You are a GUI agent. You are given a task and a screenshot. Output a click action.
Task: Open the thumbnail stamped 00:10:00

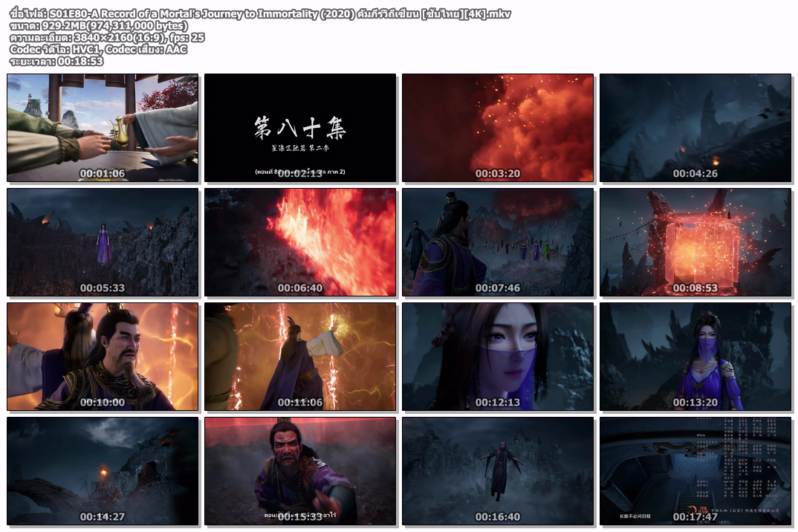pyautogui.click(x=103, y=357)
